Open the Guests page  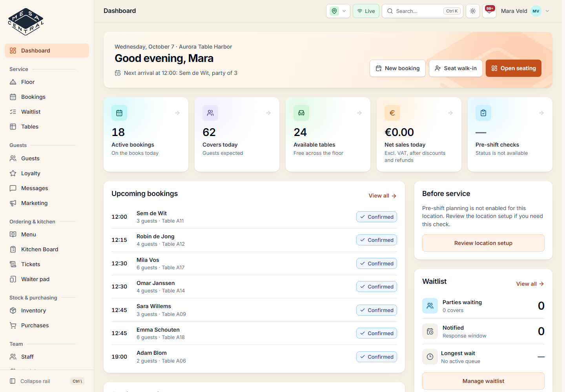point(47,158)
